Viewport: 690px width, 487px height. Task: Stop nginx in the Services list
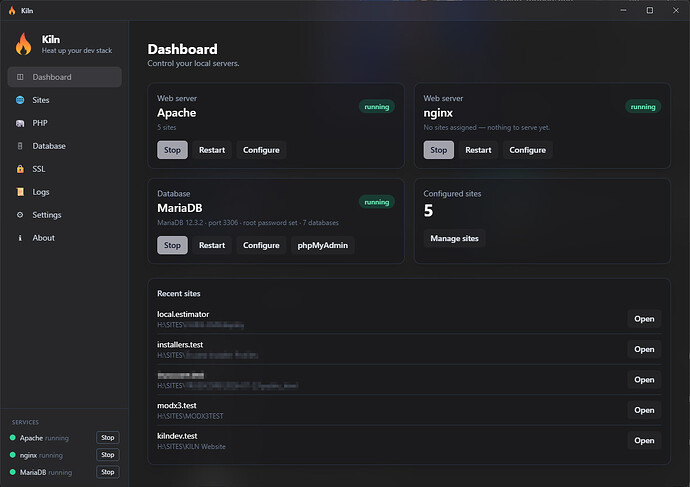click(108, 455)
